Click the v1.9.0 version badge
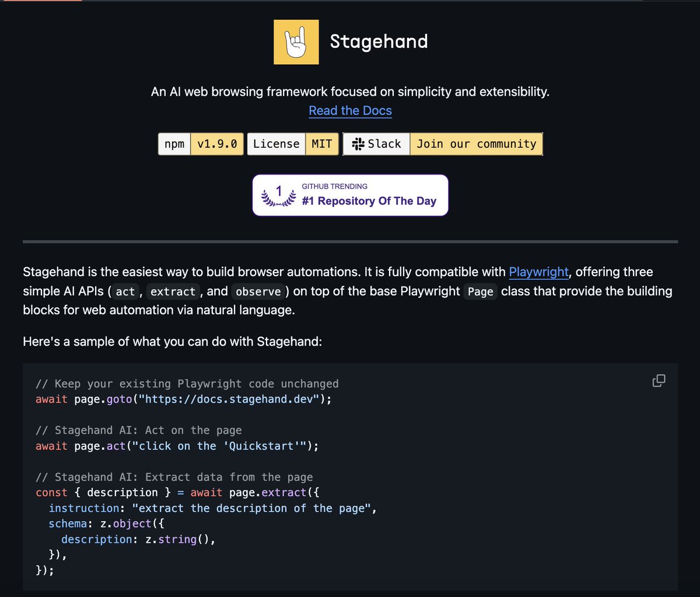 pyautogui.click(x=216, y=144)
